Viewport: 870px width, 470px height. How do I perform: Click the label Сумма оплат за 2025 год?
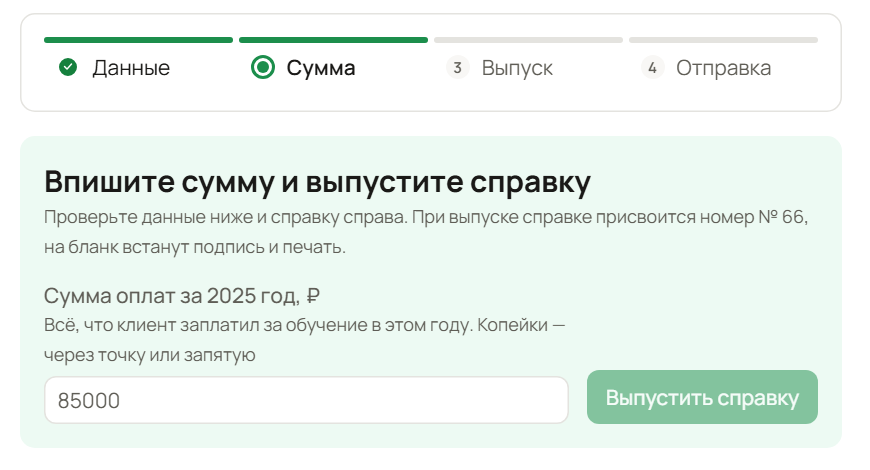click(181, 296)
